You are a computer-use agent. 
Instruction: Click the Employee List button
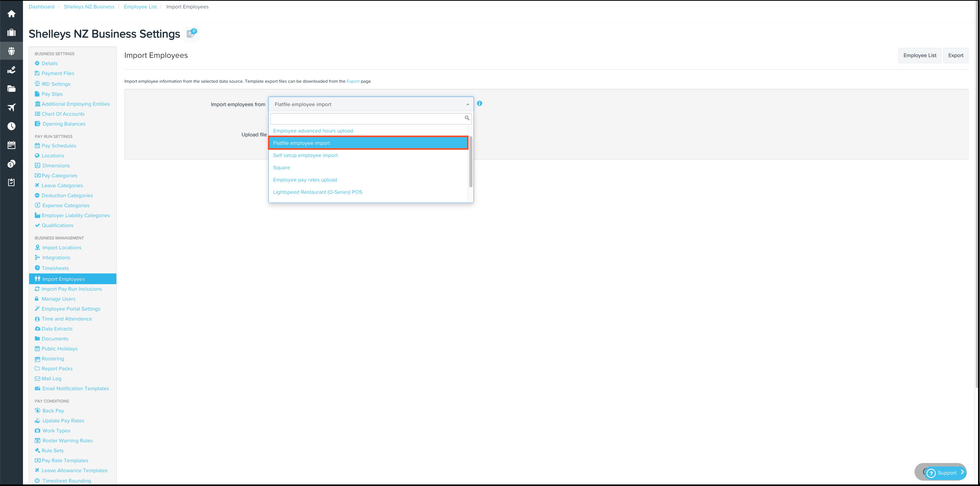click(920, 56)
